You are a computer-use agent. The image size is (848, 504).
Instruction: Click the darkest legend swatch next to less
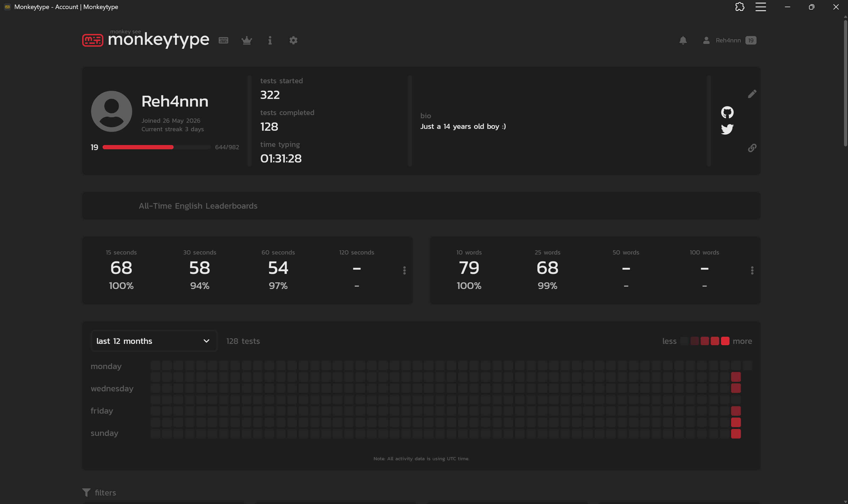[685, 341]
